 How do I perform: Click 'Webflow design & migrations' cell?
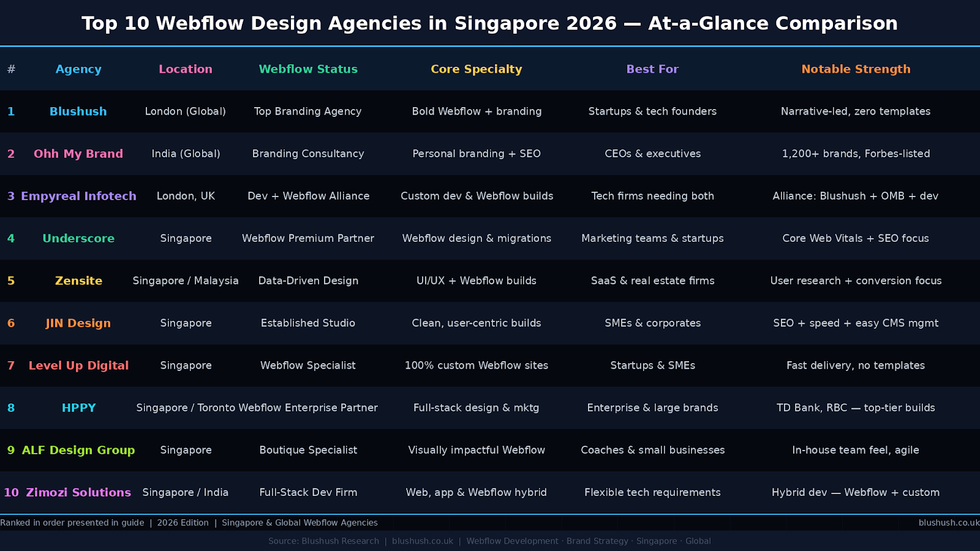[477, 238]
